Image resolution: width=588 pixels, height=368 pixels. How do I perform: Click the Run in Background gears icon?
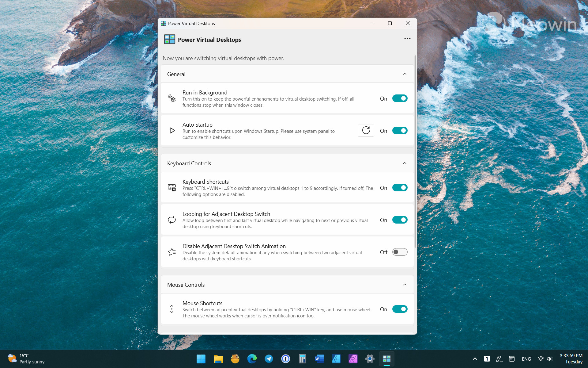pos(172,98)
